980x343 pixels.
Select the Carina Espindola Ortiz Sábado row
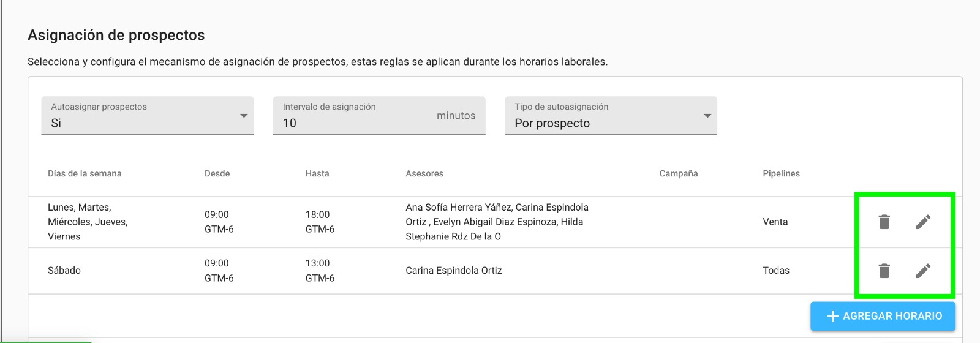[x=495, y=271]
